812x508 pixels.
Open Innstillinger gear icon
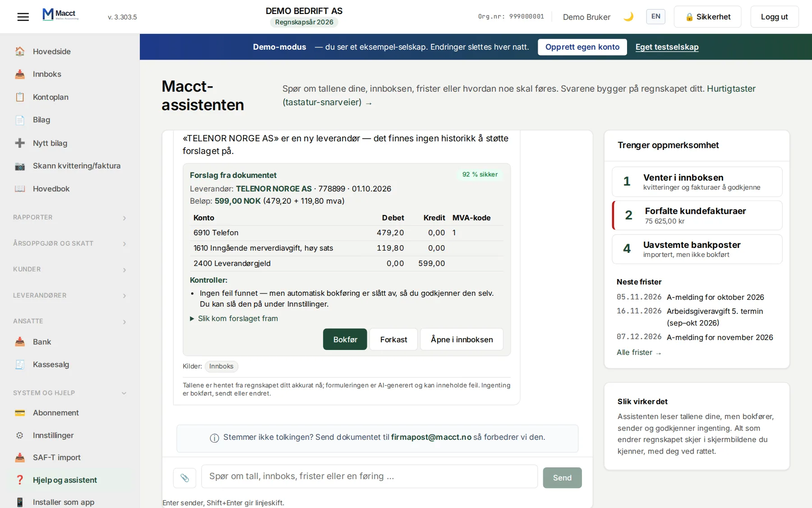coord(20,435)
